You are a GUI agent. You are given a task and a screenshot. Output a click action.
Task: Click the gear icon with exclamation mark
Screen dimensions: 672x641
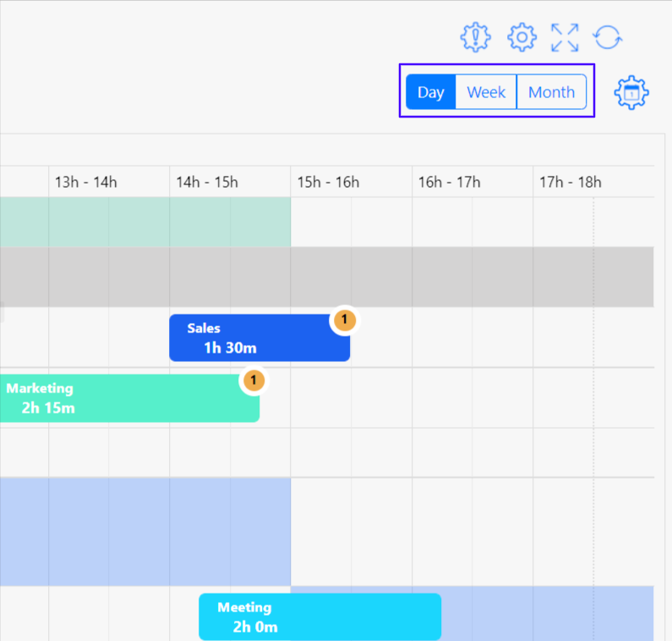(475, 37)
